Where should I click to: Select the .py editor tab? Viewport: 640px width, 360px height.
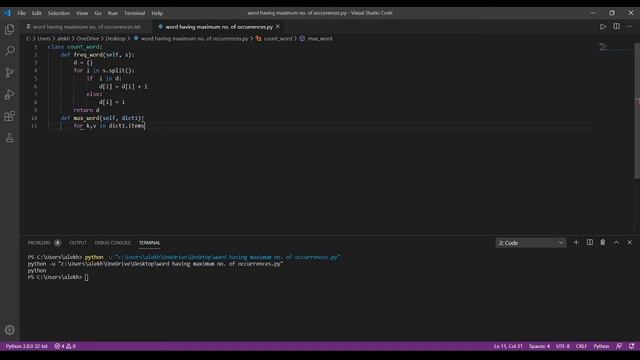point(219,27)
